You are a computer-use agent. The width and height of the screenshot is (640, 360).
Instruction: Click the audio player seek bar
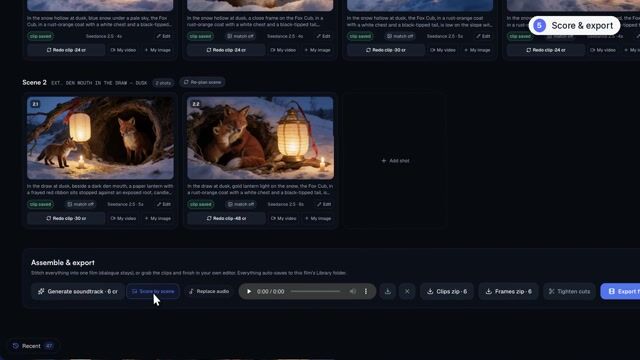[x=316, y=291]
